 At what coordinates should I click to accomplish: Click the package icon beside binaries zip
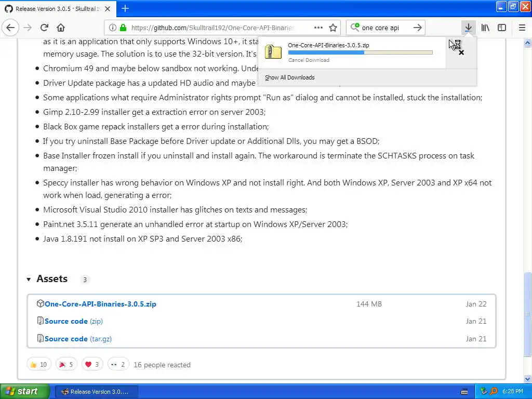41,303
